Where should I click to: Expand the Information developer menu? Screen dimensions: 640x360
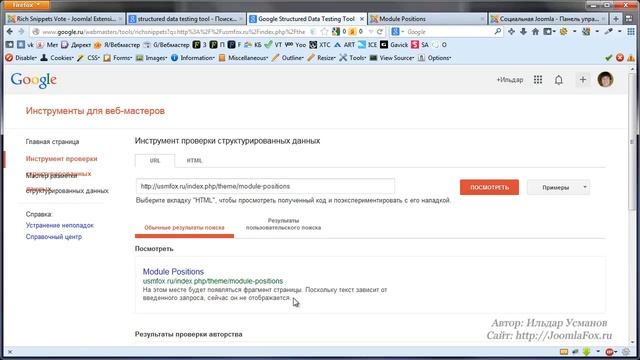pyautogui.click(x=193, y=58)
